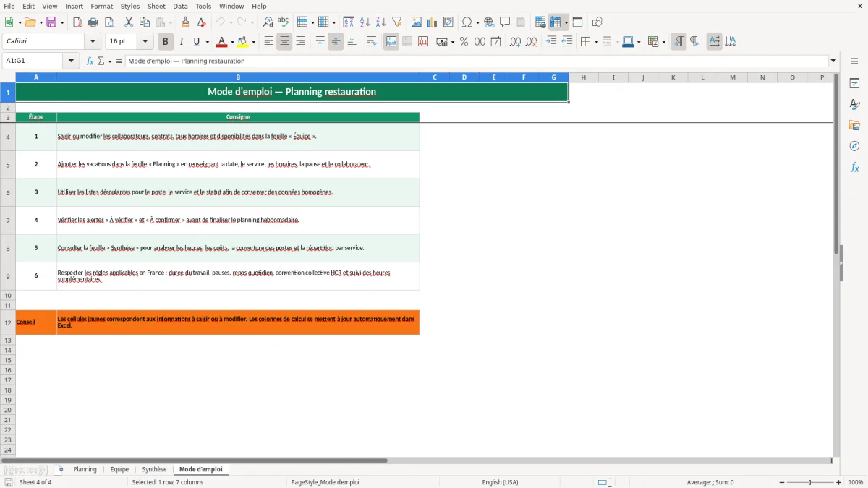This screenshot has width=868, height=488.
Task: Open the print preview
Action: tap(109, 22)
